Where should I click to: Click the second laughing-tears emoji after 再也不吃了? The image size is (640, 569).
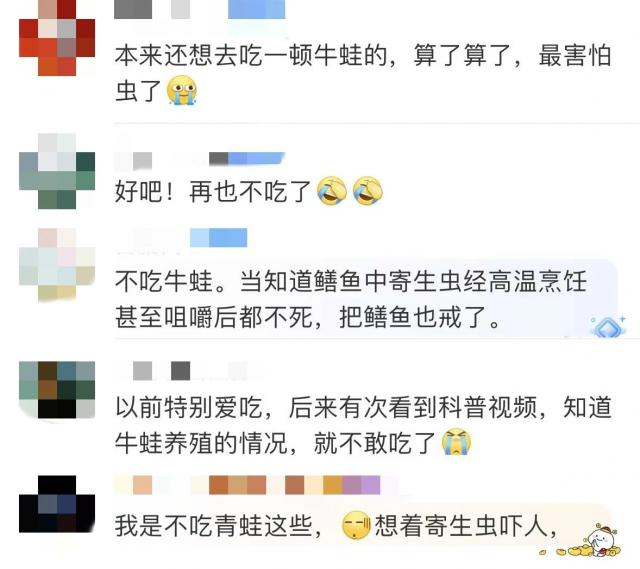point(368,191)
